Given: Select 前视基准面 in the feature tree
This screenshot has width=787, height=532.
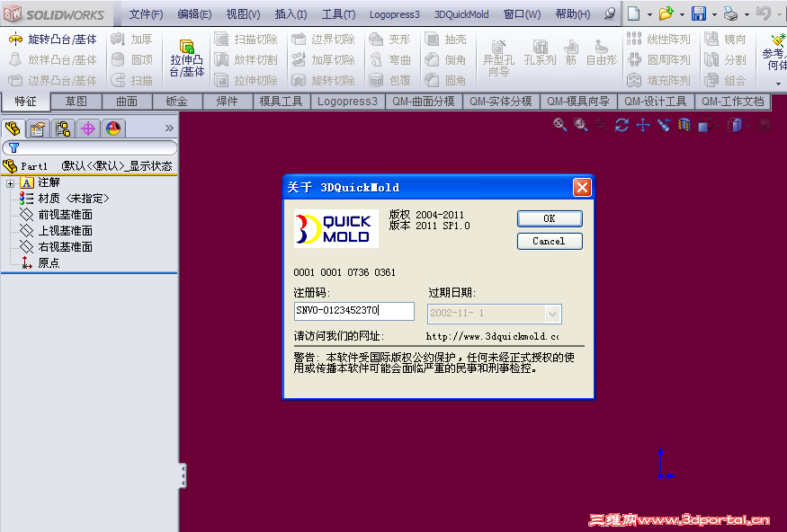Looking at the screenshot, I should (x=56, y=215).
